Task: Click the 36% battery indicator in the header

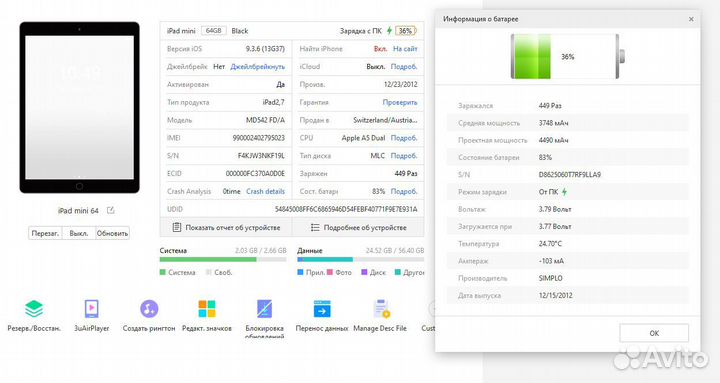Action: click(x=405, y=31)
